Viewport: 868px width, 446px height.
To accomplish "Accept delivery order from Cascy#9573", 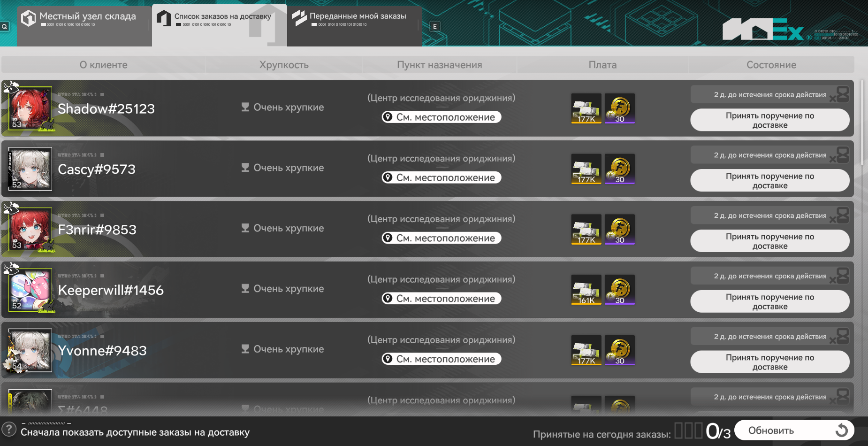I will pos(770,181).
